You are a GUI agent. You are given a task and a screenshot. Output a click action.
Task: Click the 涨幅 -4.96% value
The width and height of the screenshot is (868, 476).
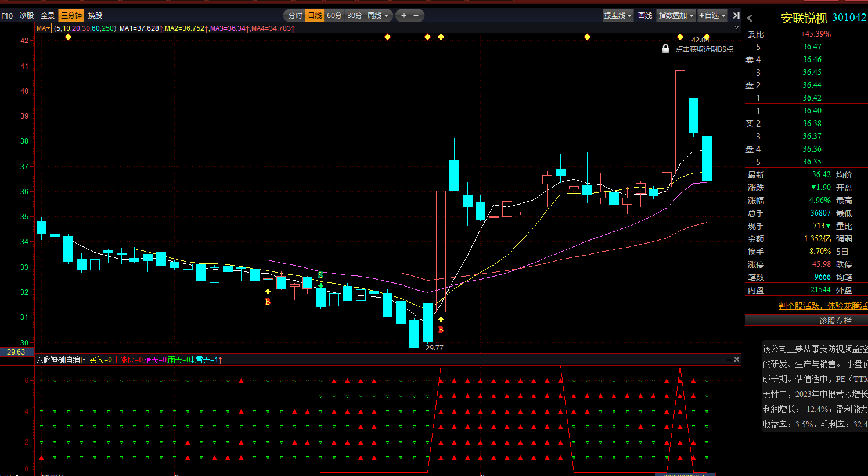pyautogui.click(x=819, y=201)
